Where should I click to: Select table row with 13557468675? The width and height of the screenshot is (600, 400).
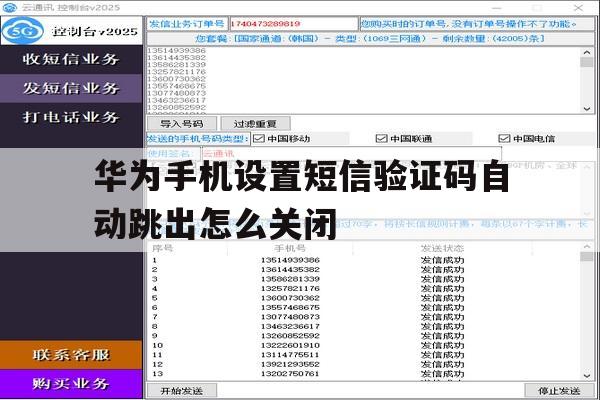[x=364, y=307]
